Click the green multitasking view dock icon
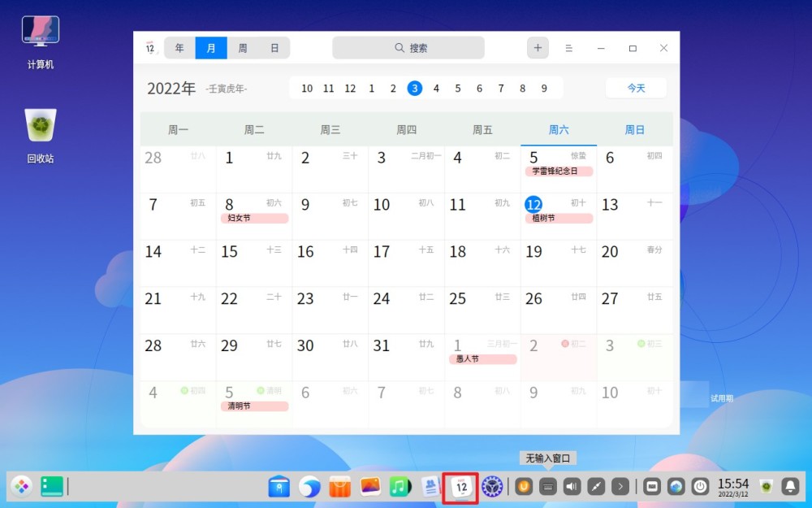The image size is (812, 508). point(52,486)
